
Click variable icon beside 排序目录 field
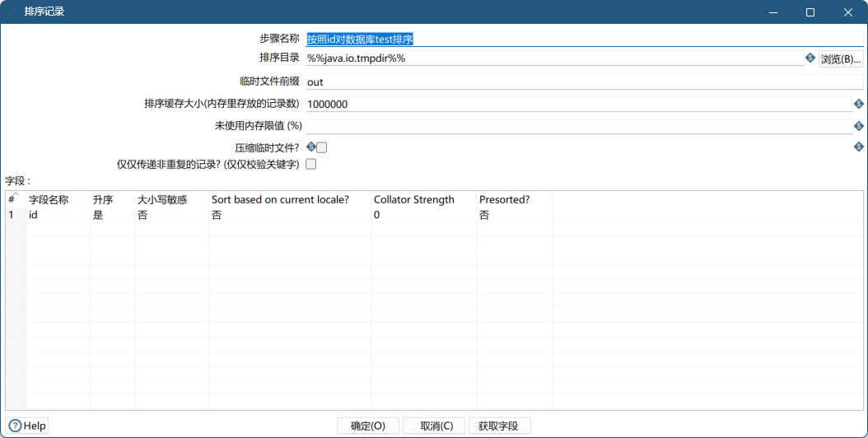click(810, 58)
